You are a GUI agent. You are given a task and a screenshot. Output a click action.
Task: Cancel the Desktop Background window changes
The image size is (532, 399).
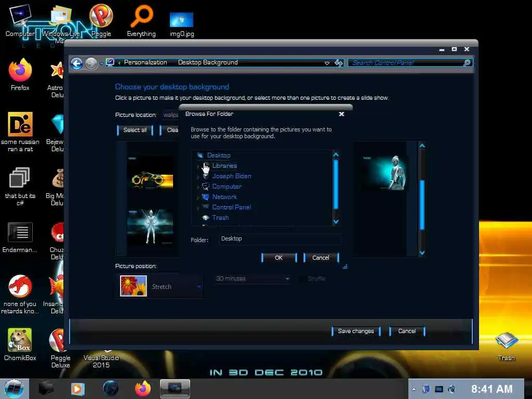point(407,331)
